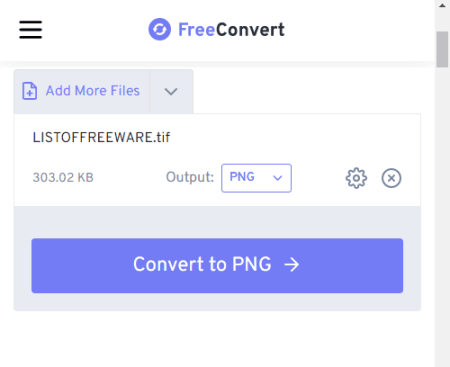Expand the chevron beside Add More Files
This screenshot has width=450, height=367.
(x=171, y=91)
